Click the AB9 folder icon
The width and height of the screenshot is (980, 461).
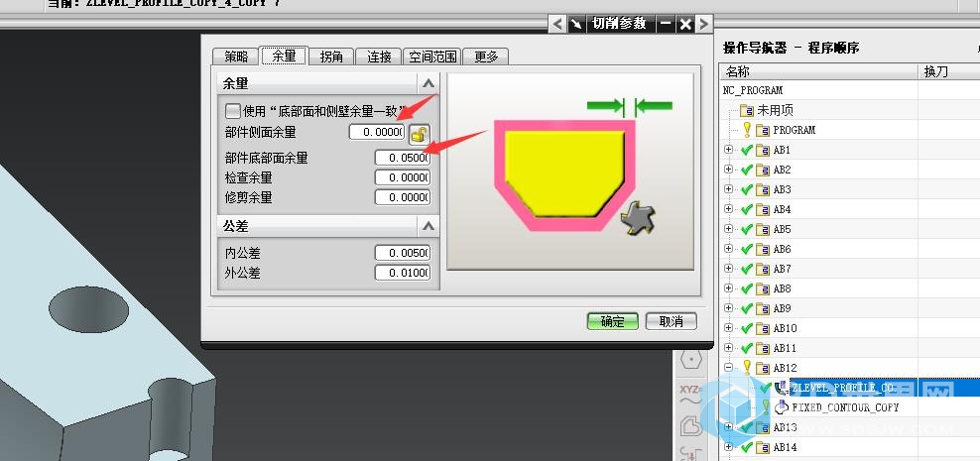(x=763, y=308)
